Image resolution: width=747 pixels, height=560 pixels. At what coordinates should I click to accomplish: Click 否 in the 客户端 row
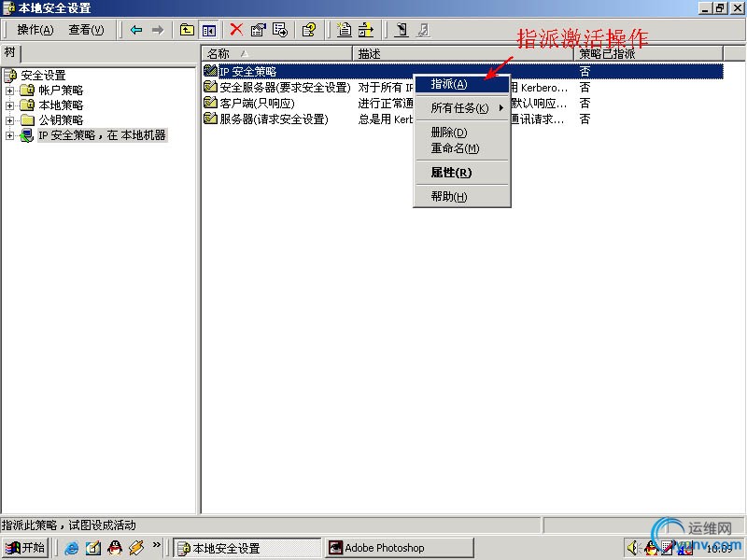(x=585, y=103)
